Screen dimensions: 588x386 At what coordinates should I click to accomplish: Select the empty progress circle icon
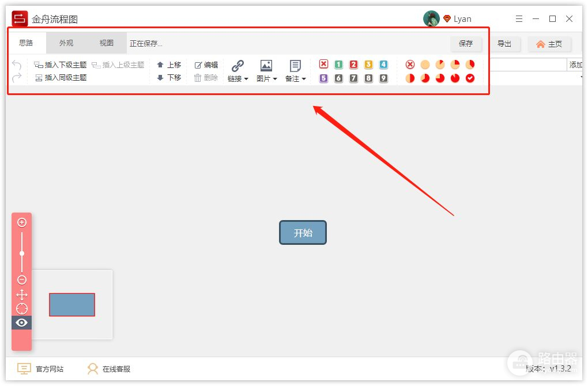pos(425,65)
